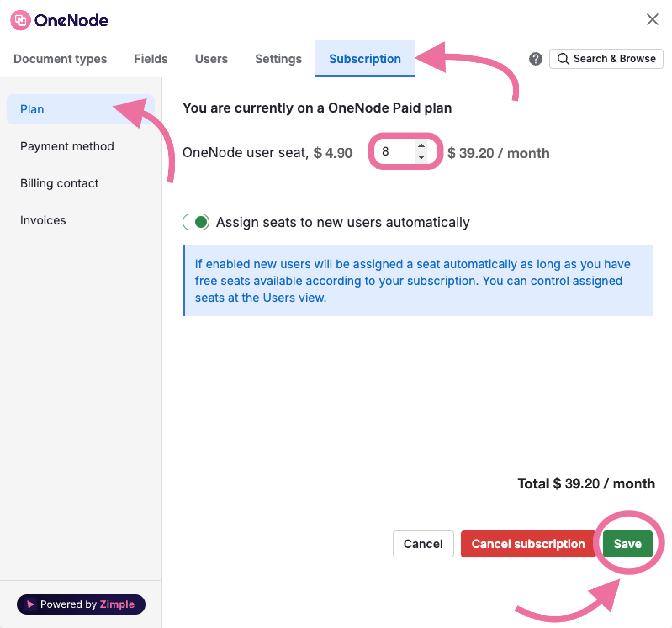Open Payment method in the sidebar
This screenshot has height=628, width=672.
tap(81, 146)
